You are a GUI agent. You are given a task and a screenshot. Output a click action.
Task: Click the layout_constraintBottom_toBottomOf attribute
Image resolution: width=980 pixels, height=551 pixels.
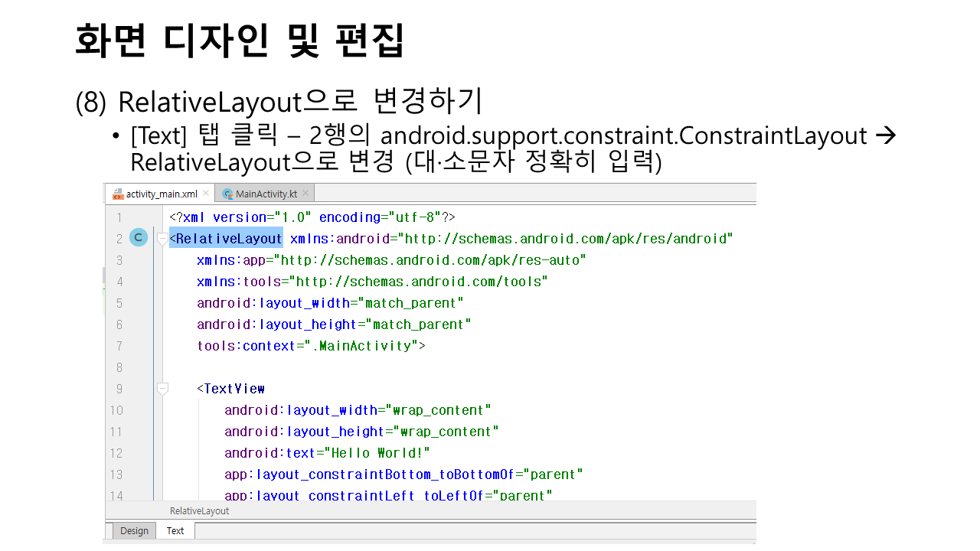(x=386, y=474)
